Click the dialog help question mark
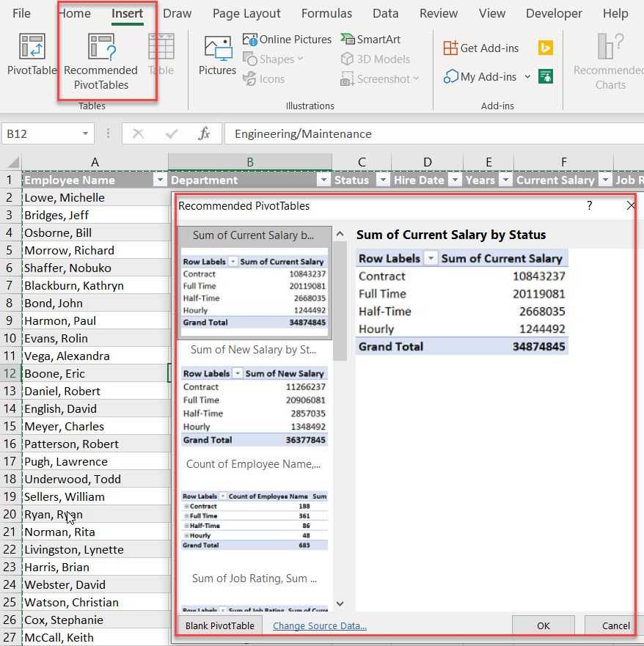This screenshot has height=646, width=644. tap(590, 205)
